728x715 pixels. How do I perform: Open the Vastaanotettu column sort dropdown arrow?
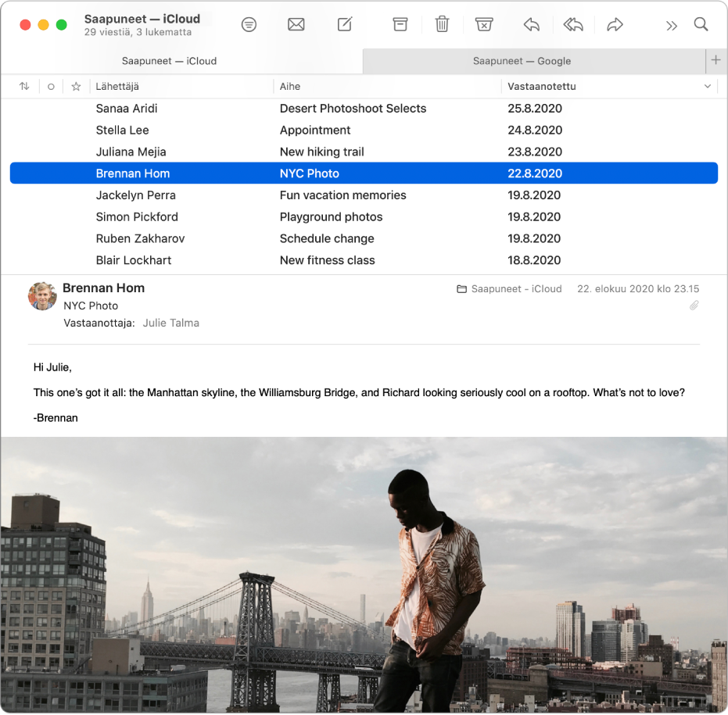click(x=708, y=87)
